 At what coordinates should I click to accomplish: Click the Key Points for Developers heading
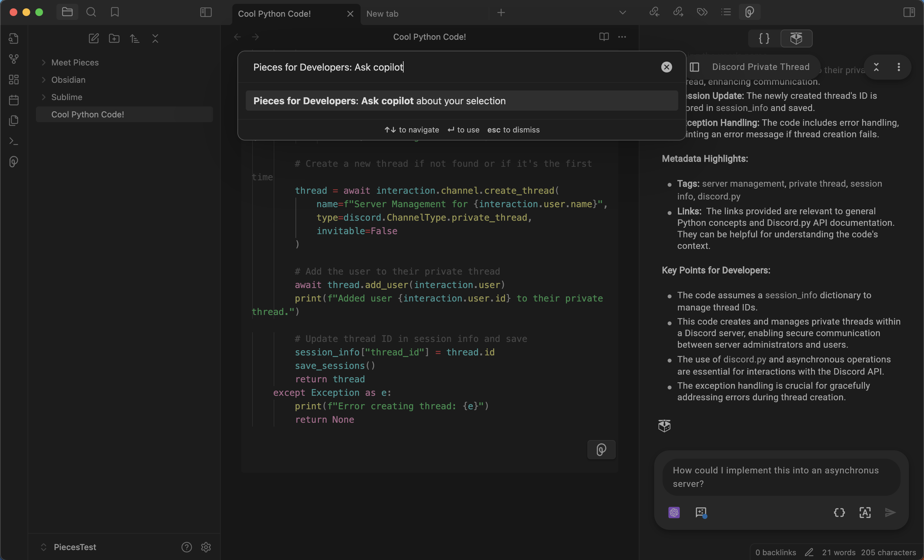(716, 270)
